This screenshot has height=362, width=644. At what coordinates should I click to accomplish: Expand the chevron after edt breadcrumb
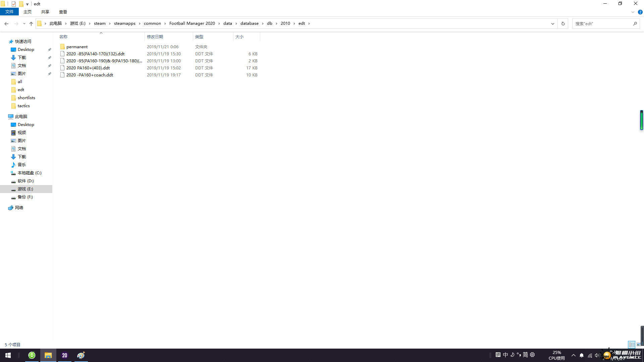coord(309,23)
